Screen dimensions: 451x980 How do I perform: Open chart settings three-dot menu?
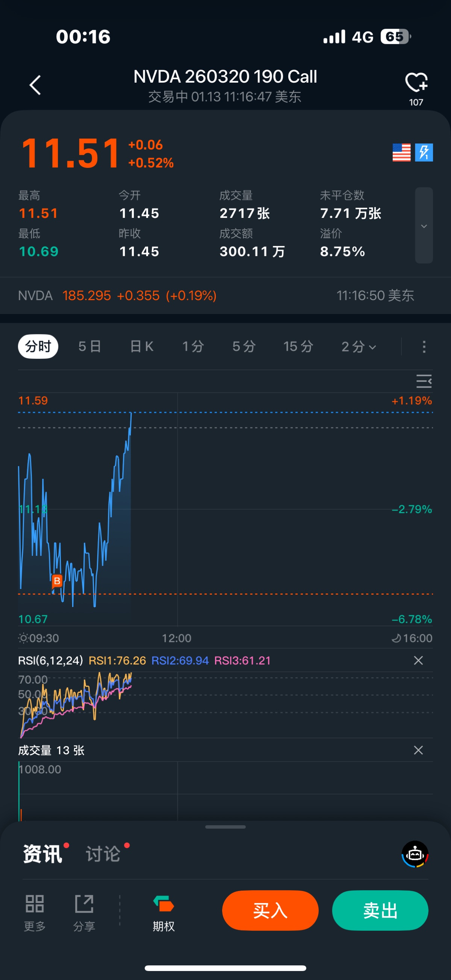click(x=424, y=347)
